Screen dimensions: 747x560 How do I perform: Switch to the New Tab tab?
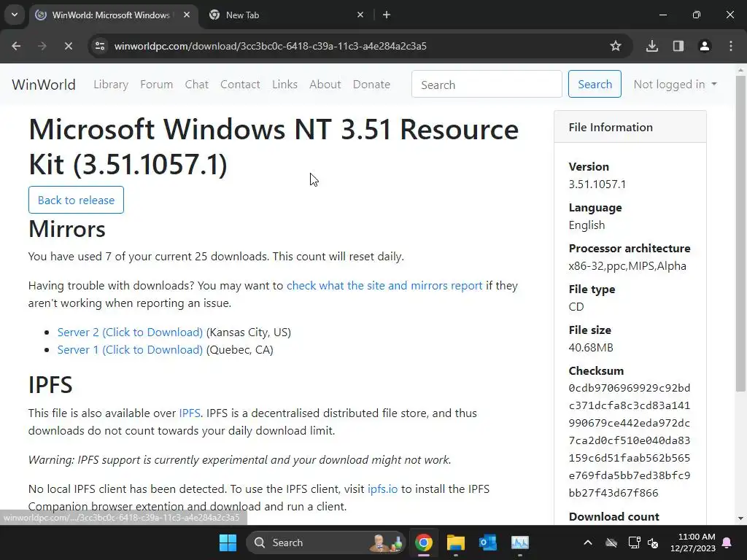[x=286, y=15]
